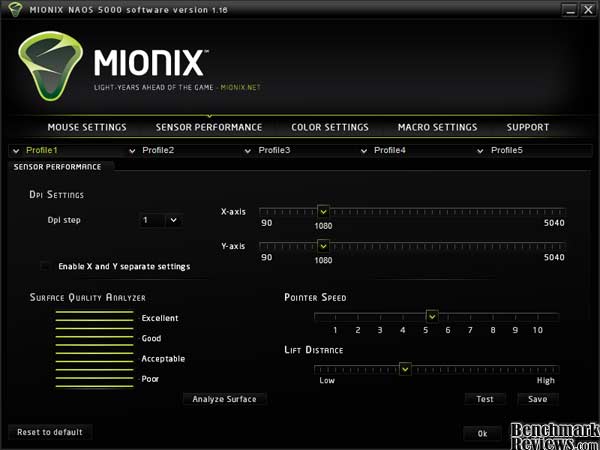Click the large green Mionix shield logo

[51, 66]
